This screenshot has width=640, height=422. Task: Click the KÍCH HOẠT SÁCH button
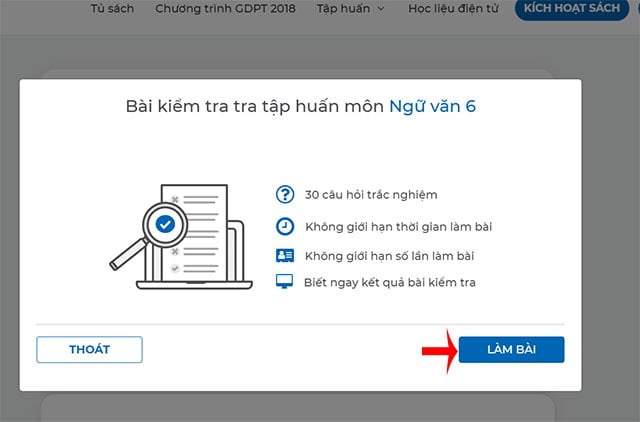tap(572, 9)
